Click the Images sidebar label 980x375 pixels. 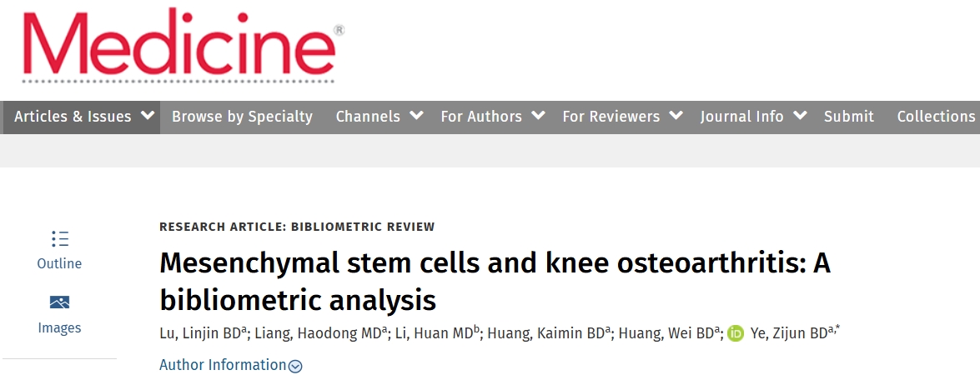click(59, 327)
